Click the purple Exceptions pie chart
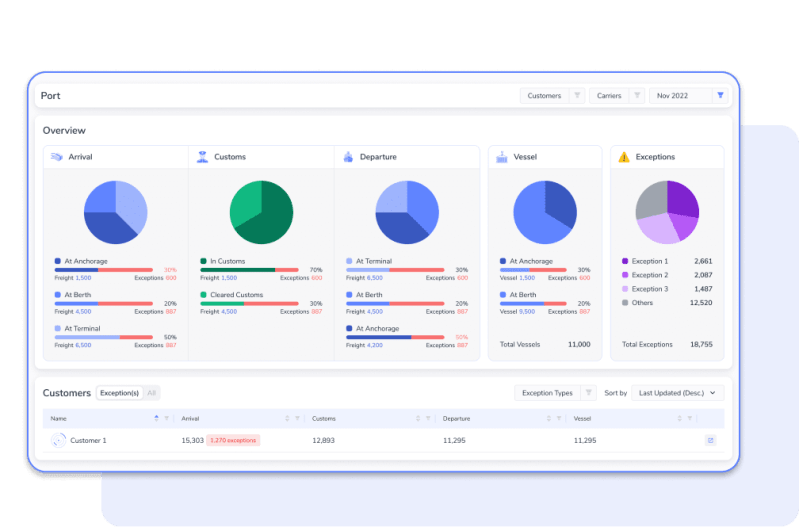The width and height of the screenshot is (799, 527). pyautogui.click(x=667, y=212)
